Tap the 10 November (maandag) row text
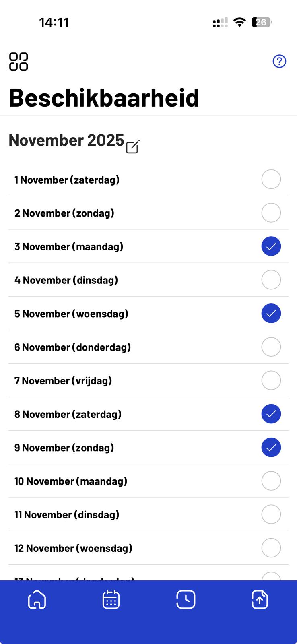297x644 pixels. pos(71,481)
